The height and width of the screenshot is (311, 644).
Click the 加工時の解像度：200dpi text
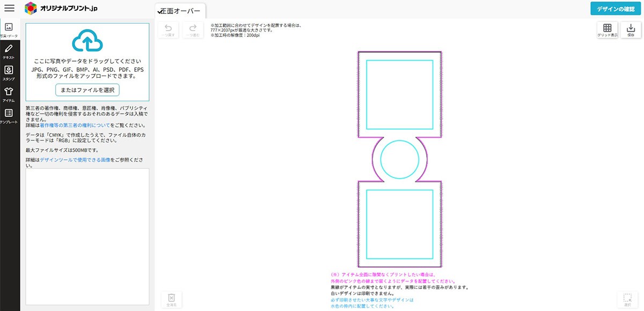coord(235,35)
